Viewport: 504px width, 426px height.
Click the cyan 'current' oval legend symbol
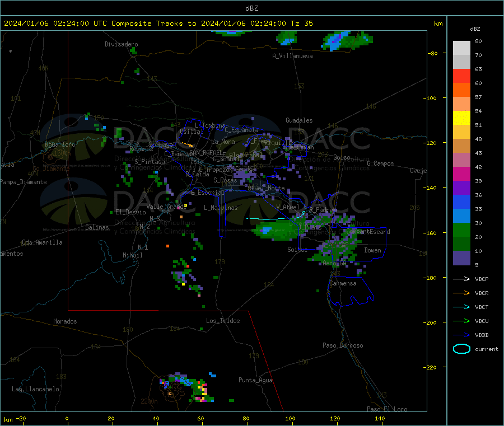[x=461, y=349]
